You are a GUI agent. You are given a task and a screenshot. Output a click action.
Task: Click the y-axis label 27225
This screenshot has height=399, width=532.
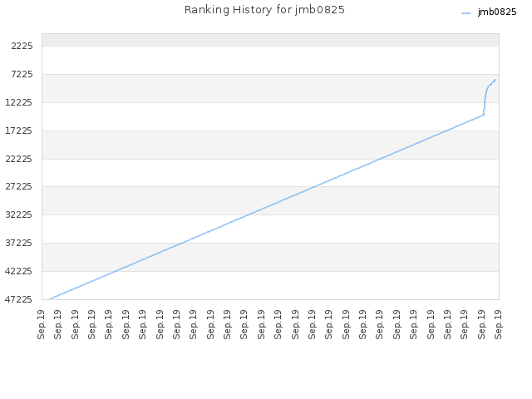click(19, 186)
